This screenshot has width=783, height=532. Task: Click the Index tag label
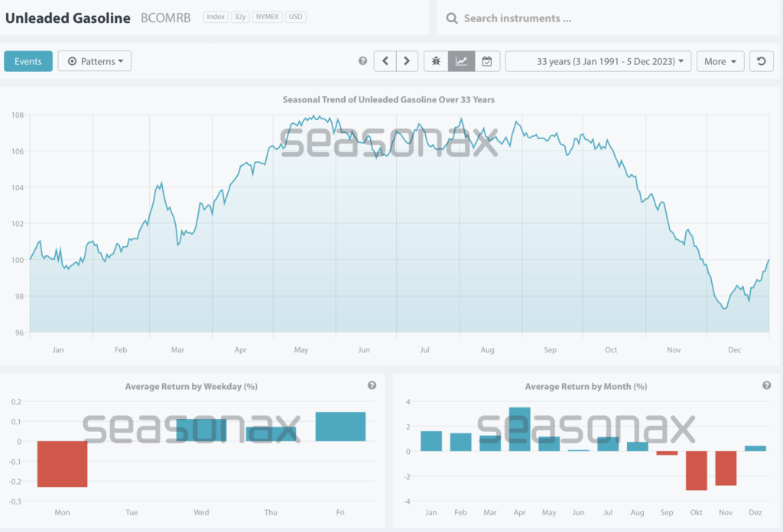tap(216, 17)
